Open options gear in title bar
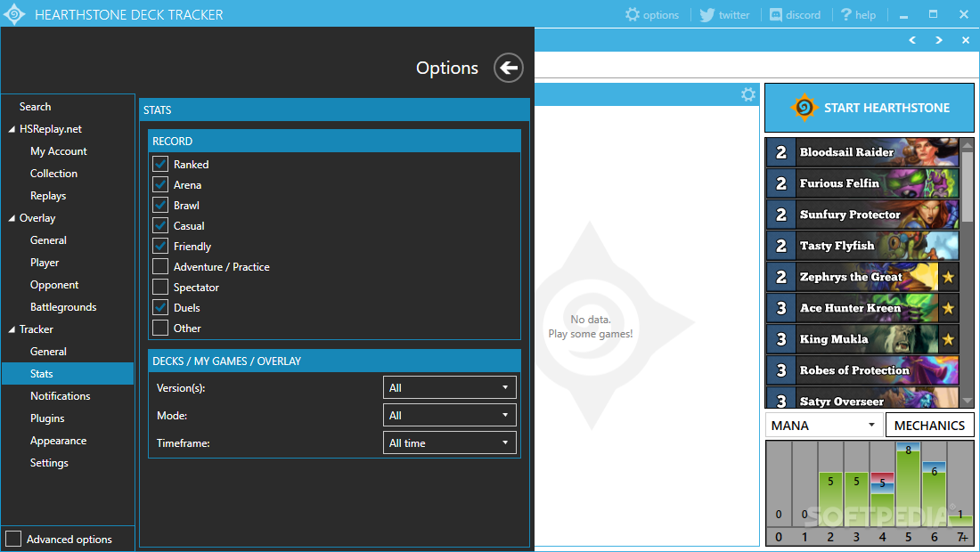This screenshot has height=552, width=980. (633, 14)
